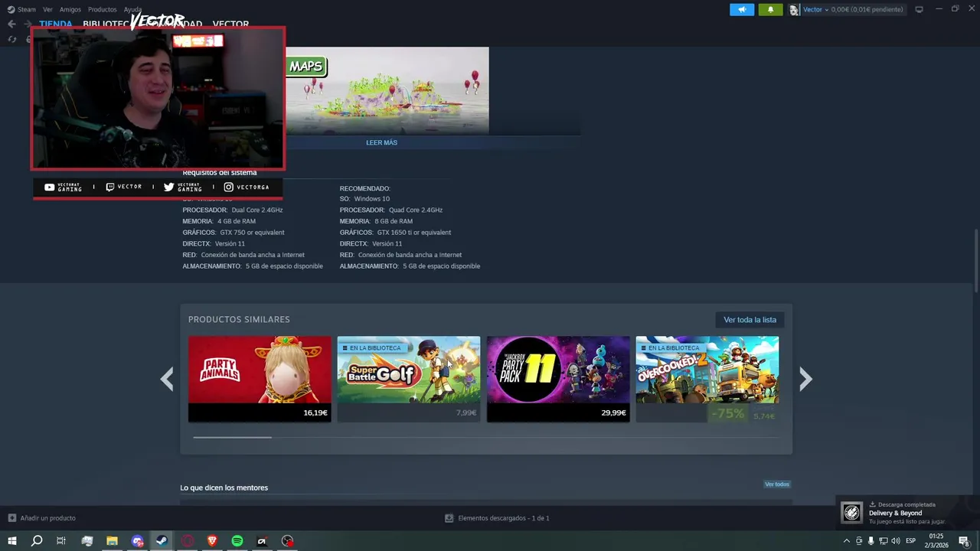Open Windows search from taskbar

pos(37,541)
